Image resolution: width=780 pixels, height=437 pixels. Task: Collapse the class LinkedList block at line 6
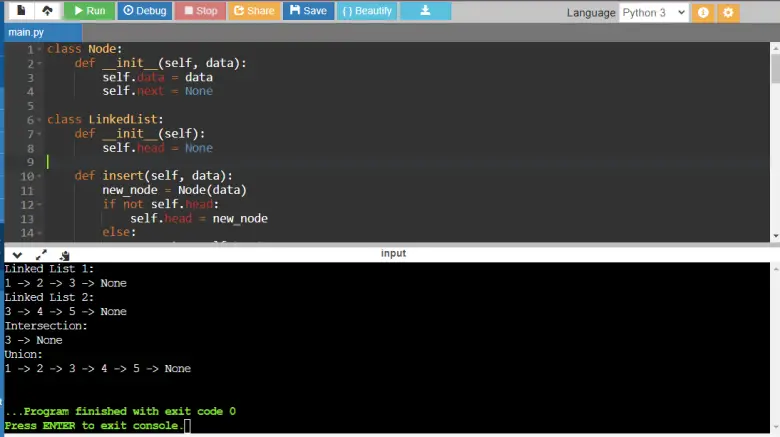(41, 120)
